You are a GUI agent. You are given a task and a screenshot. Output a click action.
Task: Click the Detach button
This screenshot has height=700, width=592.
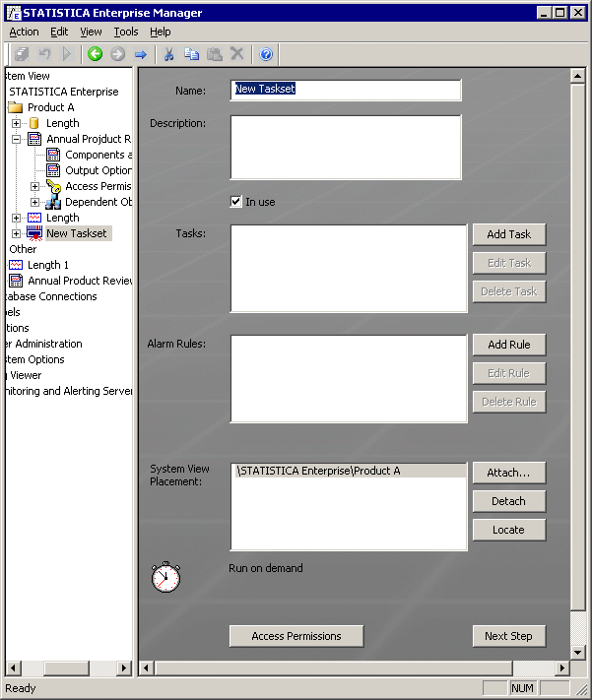click(x=509, y=501)
